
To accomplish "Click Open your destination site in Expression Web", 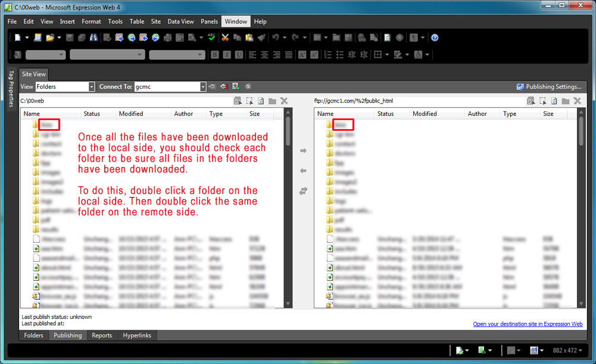I will (528, 324).
